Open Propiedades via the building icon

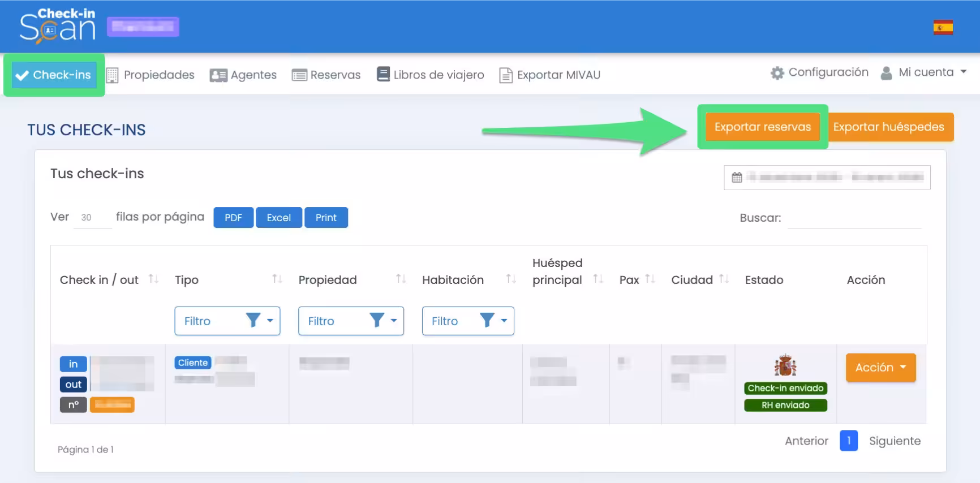pyautogui.click(x=113, y=75)
